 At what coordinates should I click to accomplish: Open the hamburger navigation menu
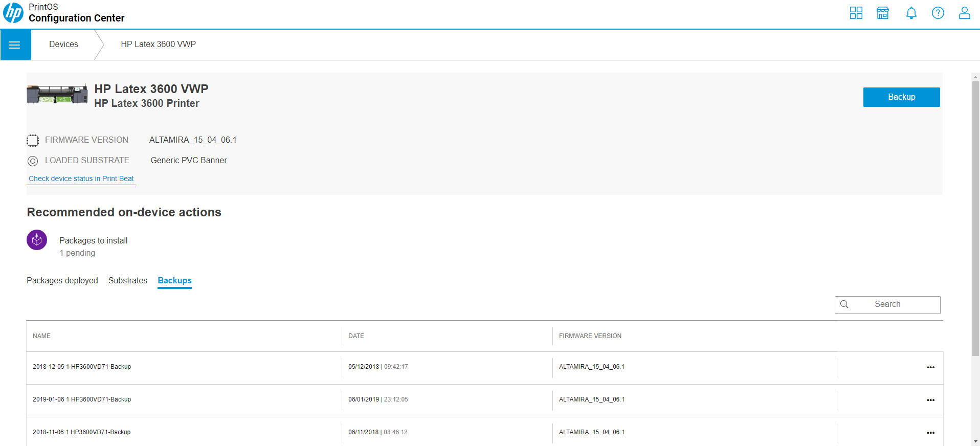(15, 45)
